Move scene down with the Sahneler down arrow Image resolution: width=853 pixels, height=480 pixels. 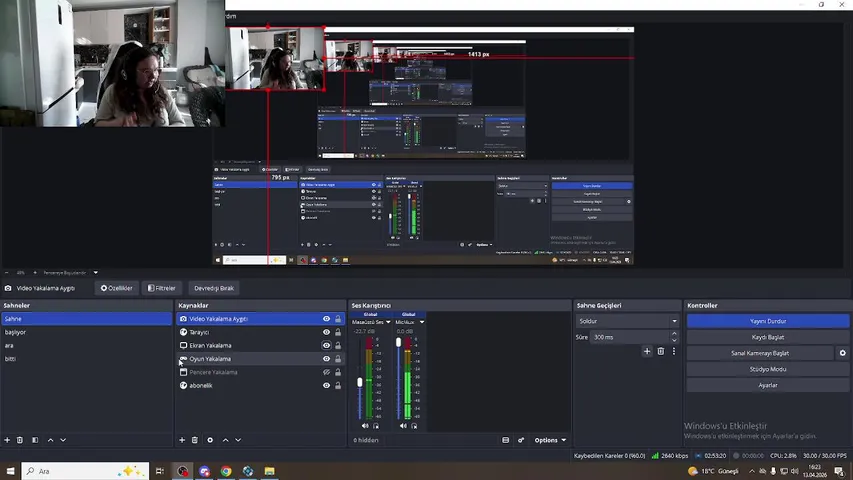[63, 440]
